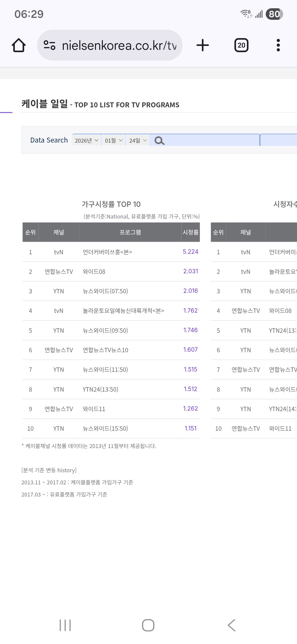
Task: Open the browser three-dot menu
Action: pyautogui.click(x=278, y=45)
